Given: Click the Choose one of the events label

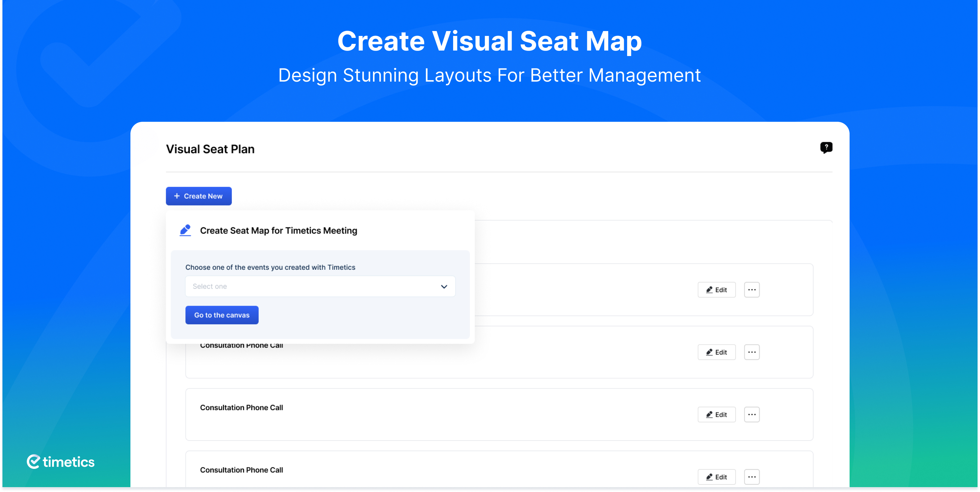Looking at the screenshot, I should pyautogui.click(x=270, y=267).
